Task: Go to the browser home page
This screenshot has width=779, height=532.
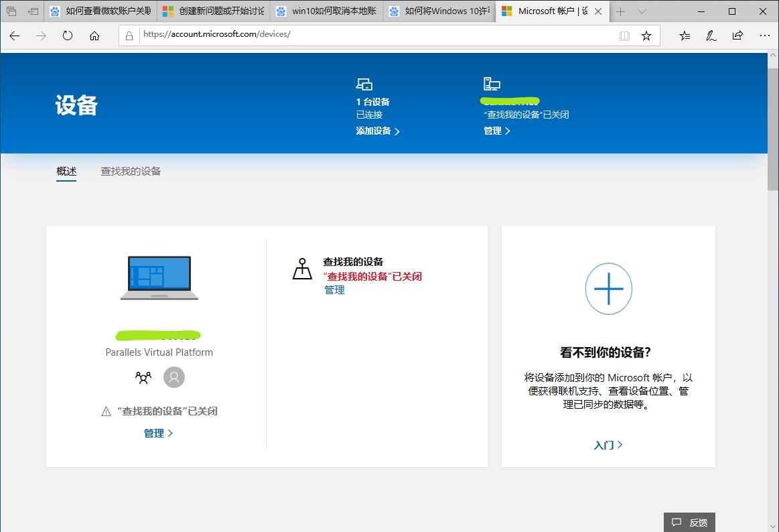Action: [94, 36]
